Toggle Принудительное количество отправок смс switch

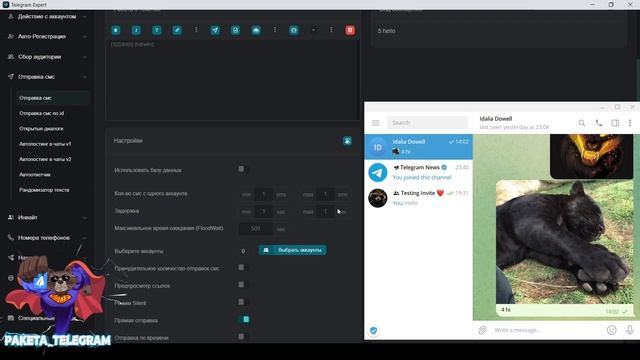(x=243, y=268)
